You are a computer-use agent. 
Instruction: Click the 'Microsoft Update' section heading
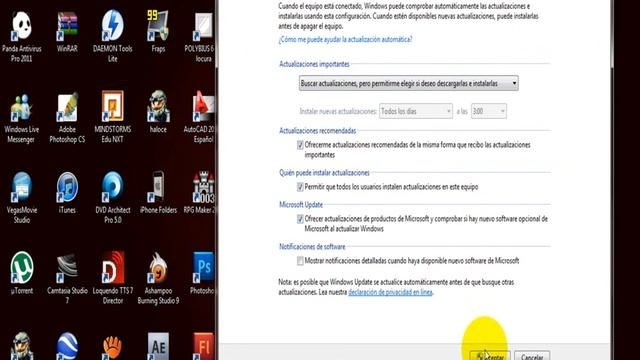(x=301, y=204)
